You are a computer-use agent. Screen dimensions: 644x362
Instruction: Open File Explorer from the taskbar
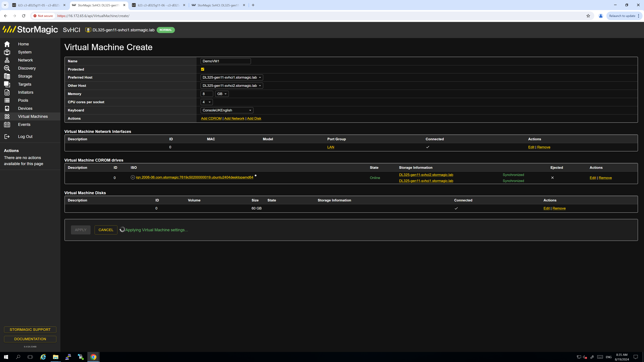tap(56, 357)
